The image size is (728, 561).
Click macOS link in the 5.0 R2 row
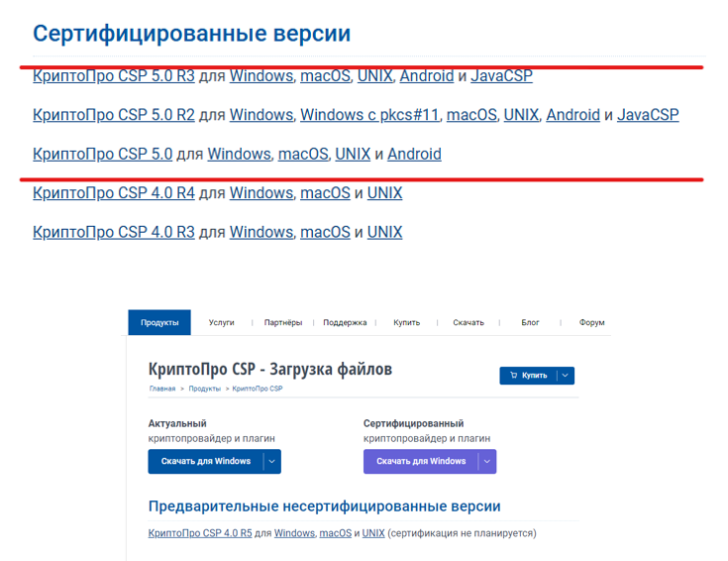471,115
